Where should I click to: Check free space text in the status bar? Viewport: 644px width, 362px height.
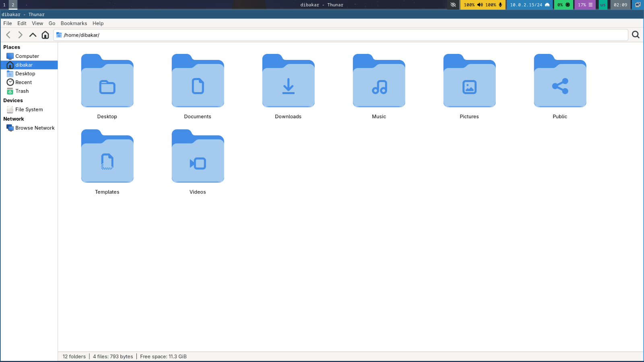[163, 356]
